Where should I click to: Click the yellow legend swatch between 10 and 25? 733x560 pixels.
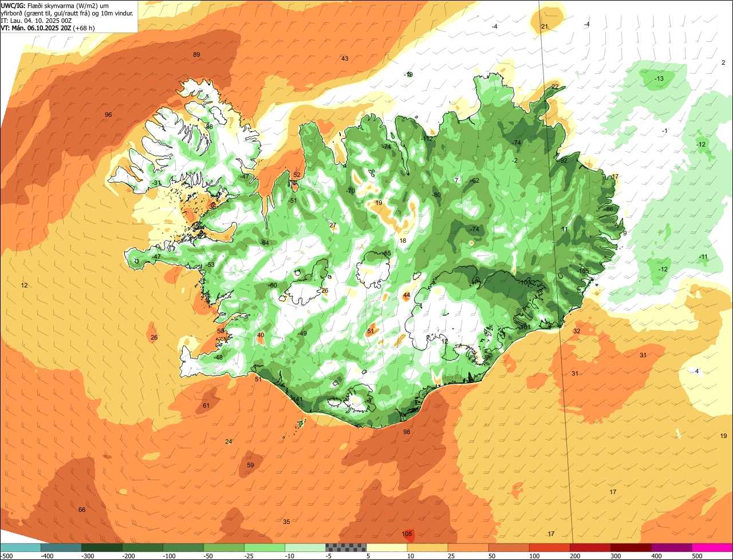coord(428,547)
